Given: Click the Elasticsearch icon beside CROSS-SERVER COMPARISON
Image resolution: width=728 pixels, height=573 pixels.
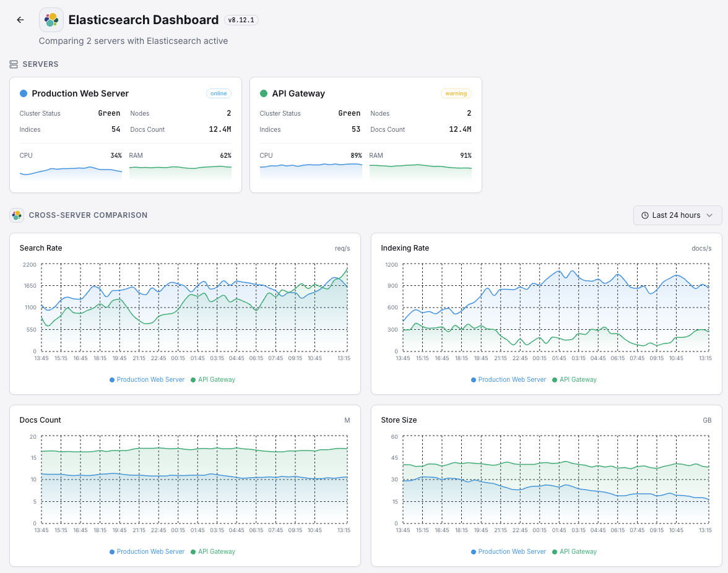Looking at the screenshot, I should click(15, 215).
